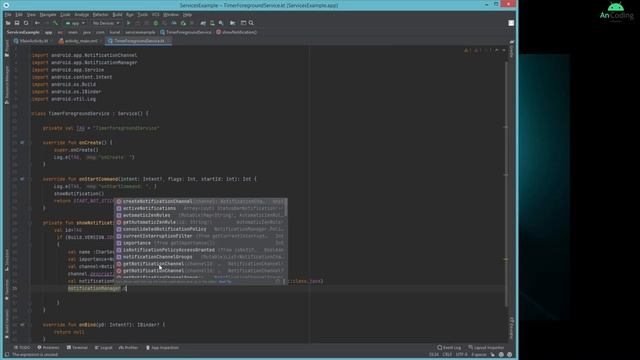The image size is (640, 360).
Task: Open the No Devices selector dropdown
Action: [x=106, y=23]
